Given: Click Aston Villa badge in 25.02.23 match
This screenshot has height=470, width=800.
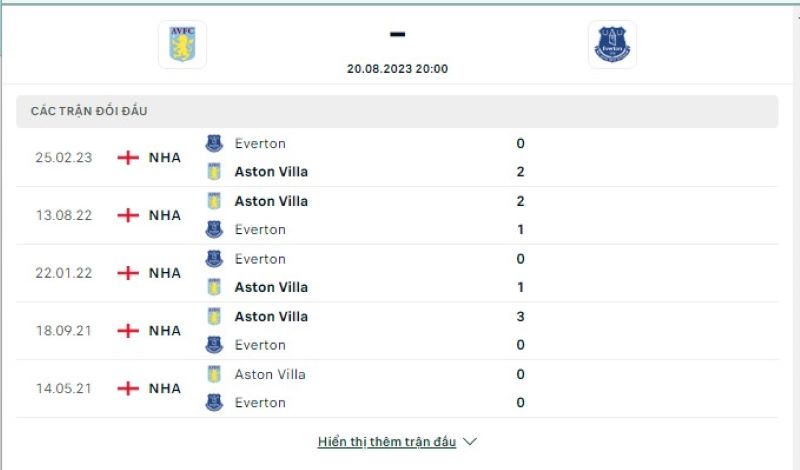Looking at the screenshot, I should 214,171.
